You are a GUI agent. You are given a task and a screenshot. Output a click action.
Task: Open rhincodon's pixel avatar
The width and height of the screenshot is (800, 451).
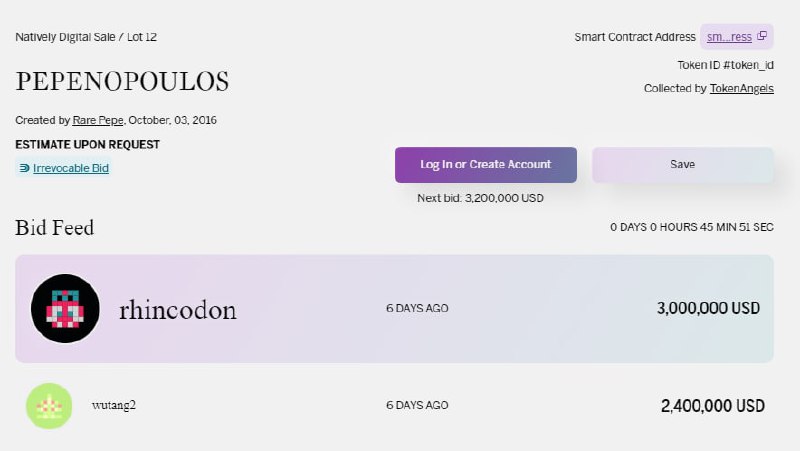pos(65,309)
